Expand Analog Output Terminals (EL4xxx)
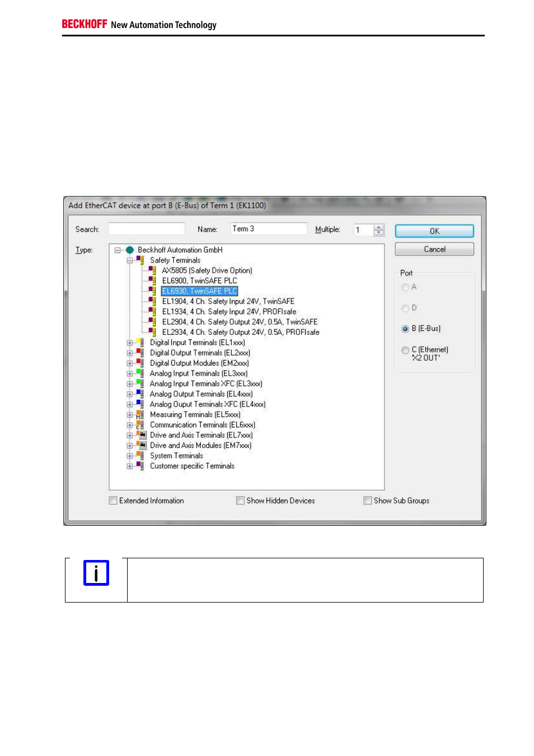 [x=129, y=394]
